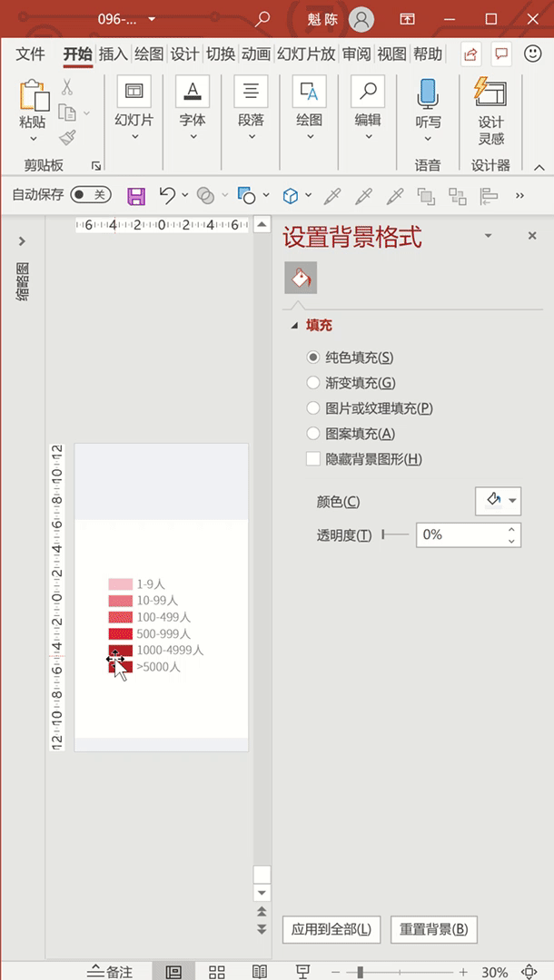The image size is (554, 980).
Task: Click the 3D model cube icon
Action: pos(290,196)
